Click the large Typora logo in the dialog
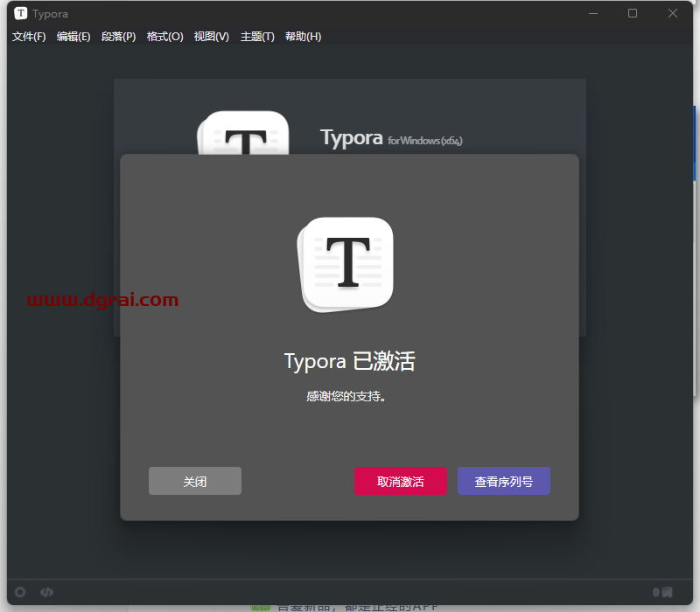 pyautogui.click(x=345, y=265)
